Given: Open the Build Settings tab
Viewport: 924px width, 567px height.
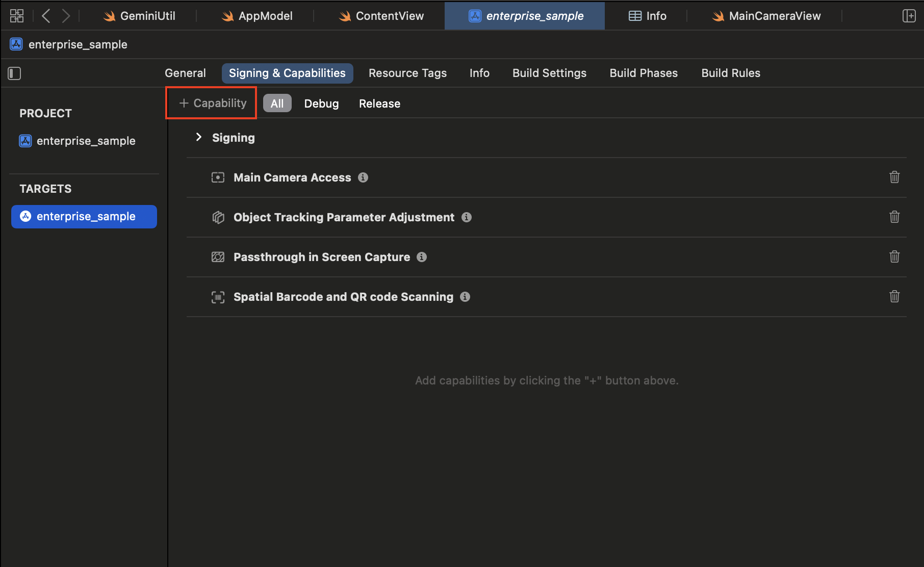Looking at the screenshot, I should click(549, 73).
